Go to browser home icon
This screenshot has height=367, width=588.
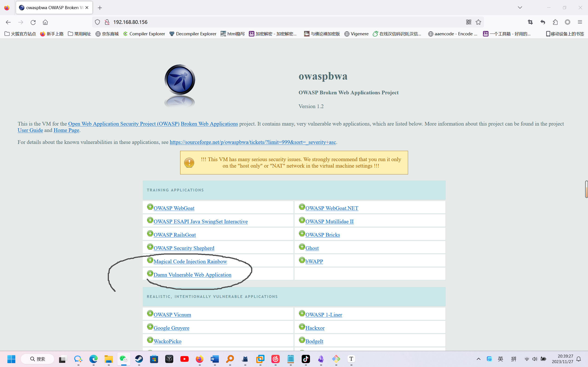[x=45, y=22]
